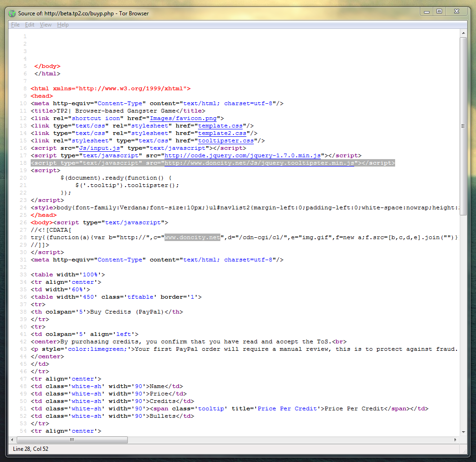Click the 'By purchasing credits' center line
476x462 pixels.
[189, 341]
